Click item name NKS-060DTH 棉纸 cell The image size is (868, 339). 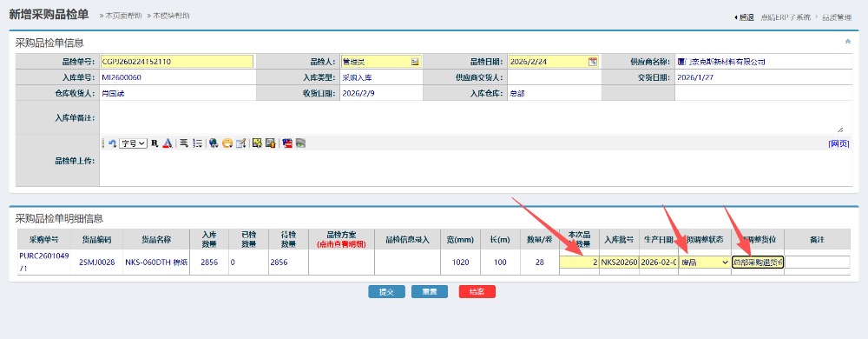(156, 263)
